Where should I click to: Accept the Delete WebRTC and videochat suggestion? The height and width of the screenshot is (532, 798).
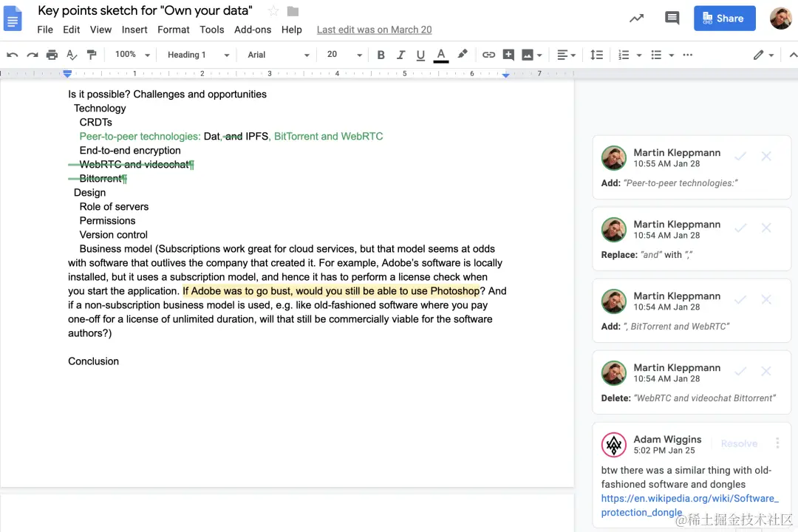[740, 372]
